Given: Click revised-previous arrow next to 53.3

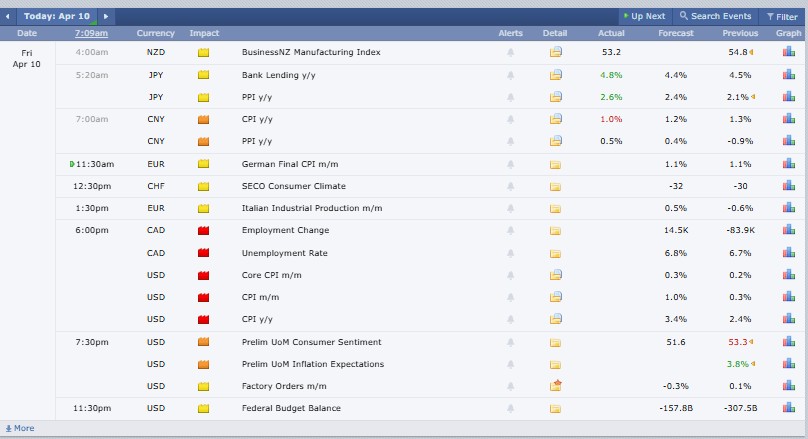Looking at the screenshot, I should point(751,342).
